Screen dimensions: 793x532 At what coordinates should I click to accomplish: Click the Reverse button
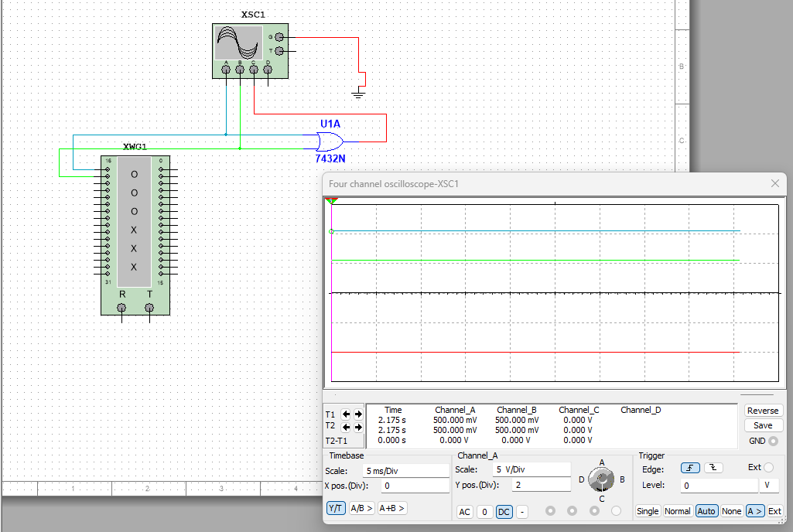coord(763,411)
